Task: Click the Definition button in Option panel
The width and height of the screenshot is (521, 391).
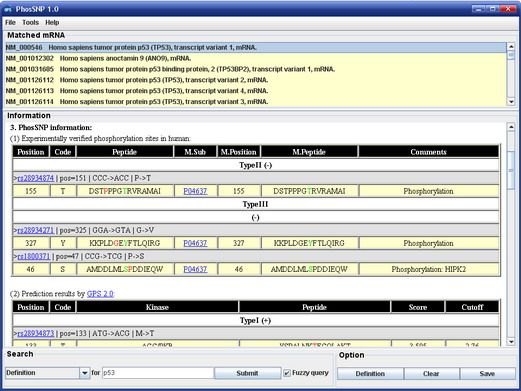Action: click(370, 374)
